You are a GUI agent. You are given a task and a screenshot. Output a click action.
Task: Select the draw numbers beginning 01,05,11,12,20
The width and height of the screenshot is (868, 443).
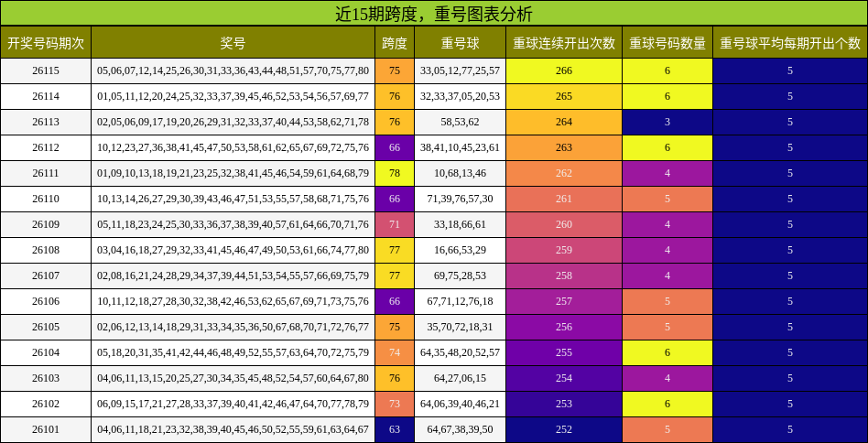[233, 96]
